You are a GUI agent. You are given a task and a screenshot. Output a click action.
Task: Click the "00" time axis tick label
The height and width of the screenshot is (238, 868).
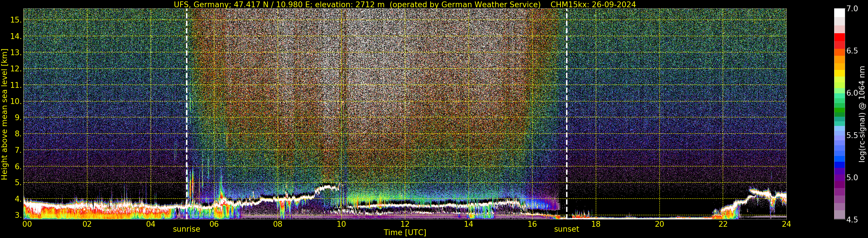click(27, 224)
